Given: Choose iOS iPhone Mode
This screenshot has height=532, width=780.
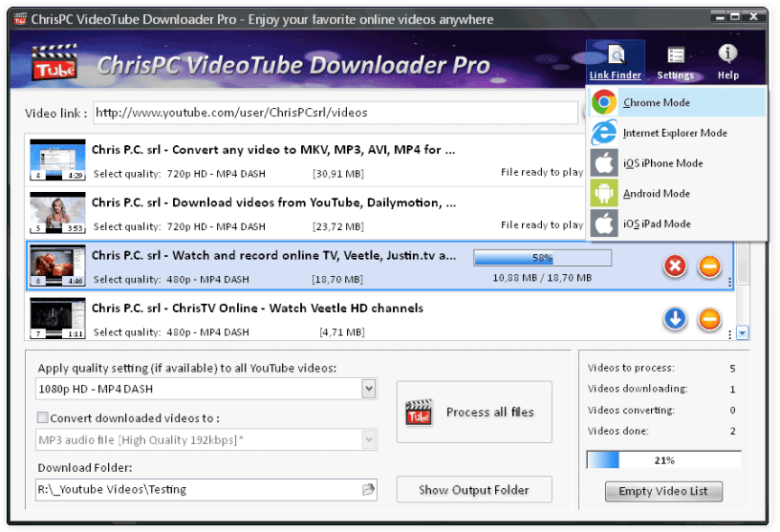Looking at the screenshot, I should pos(677,163).
